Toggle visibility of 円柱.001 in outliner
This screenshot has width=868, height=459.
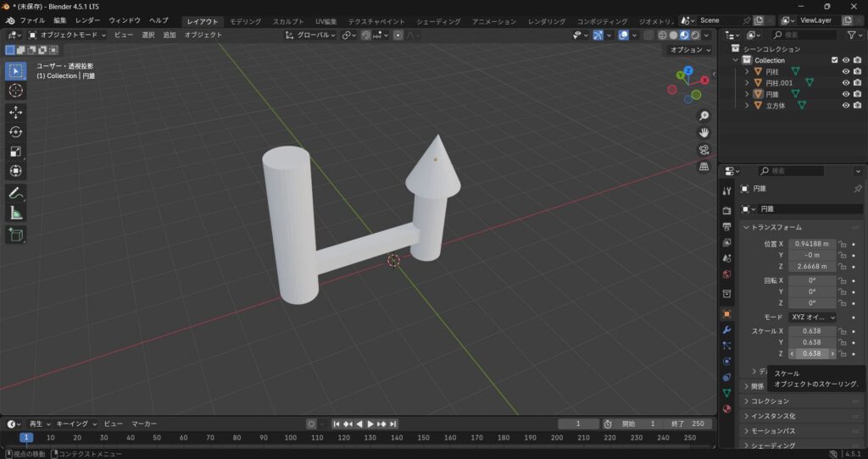[x=845, y=83]
